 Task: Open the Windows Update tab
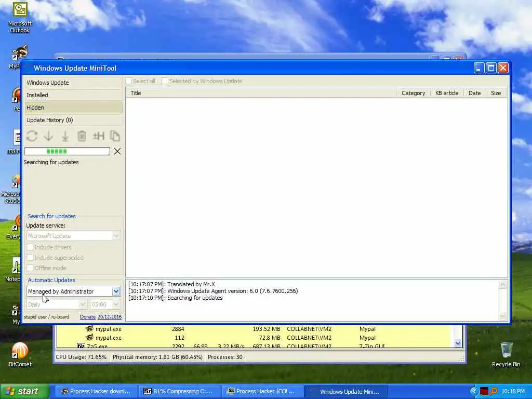click(73, 83)
